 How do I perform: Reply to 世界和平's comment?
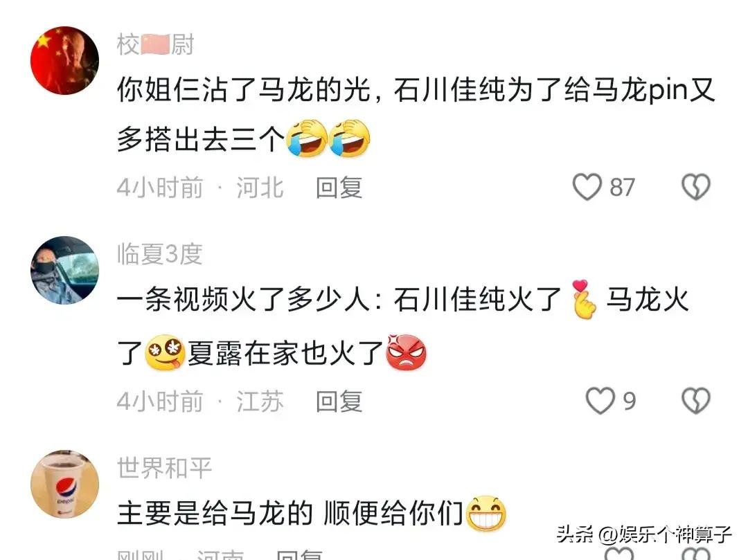(300, 554)
